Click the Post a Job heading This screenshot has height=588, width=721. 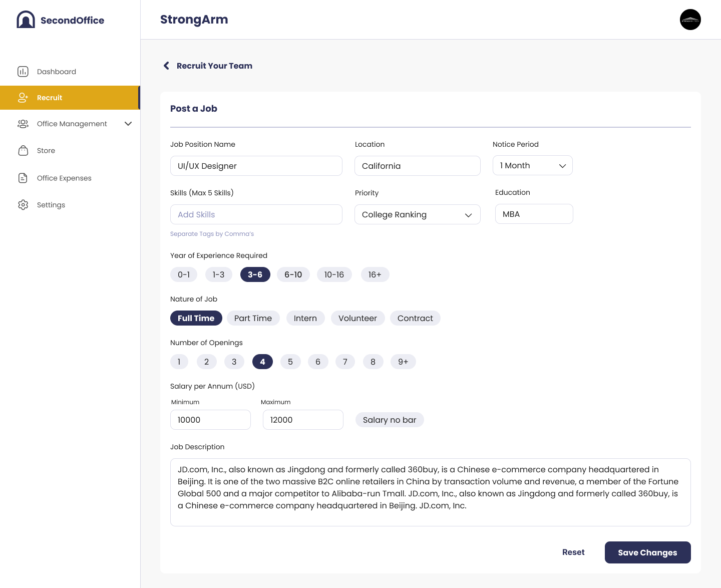(x=194, y=109)
